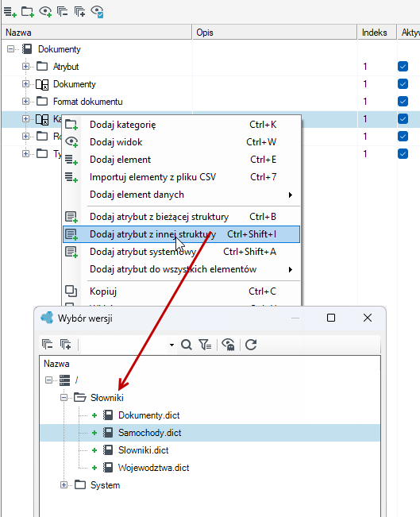420x517 pixels.
Task: Click the Dokumenty child dictionary view icon
Action: click(x=42, y=84)
